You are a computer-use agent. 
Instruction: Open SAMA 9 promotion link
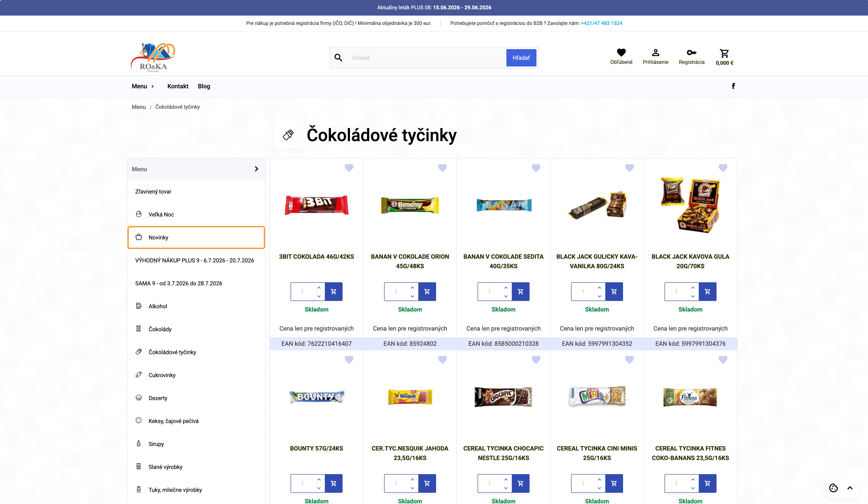tap(179, 283)
